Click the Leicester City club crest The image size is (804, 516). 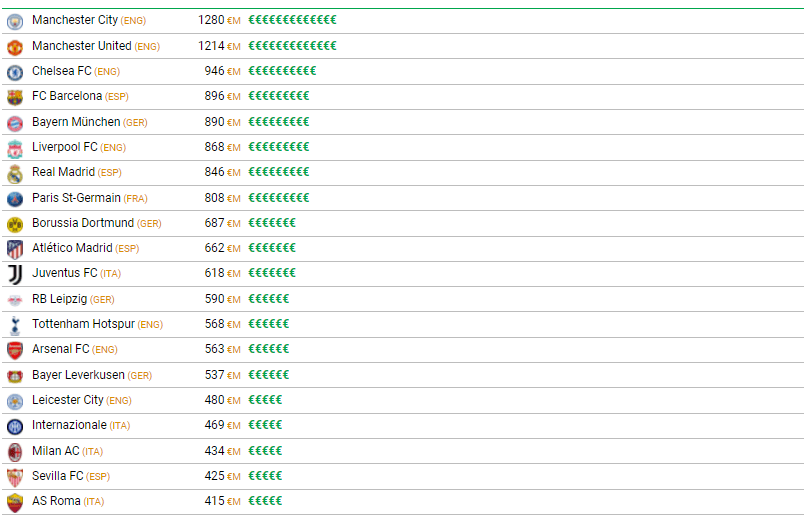pos(15,402)
